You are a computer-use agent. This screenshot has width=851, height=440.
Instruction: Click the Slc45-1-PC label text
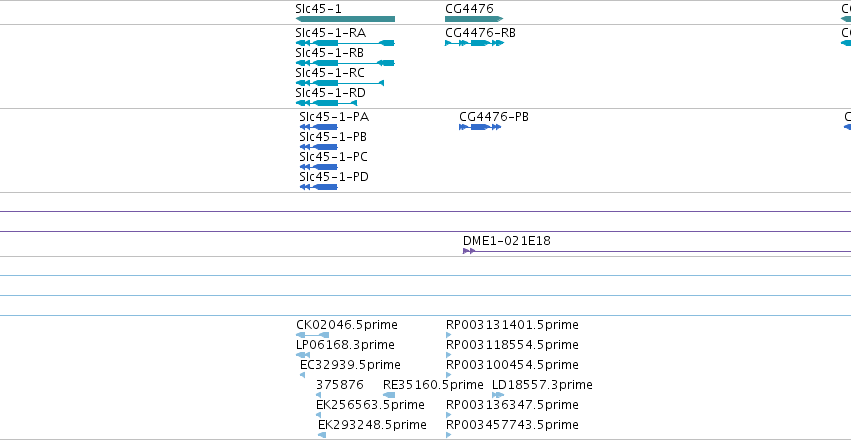click(x=334, y=157)
